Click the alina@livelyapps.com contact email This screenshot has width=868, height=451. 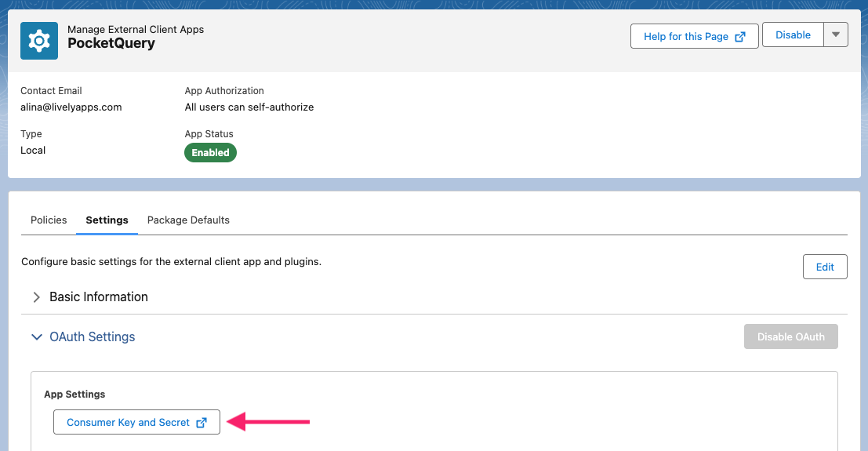71,107
